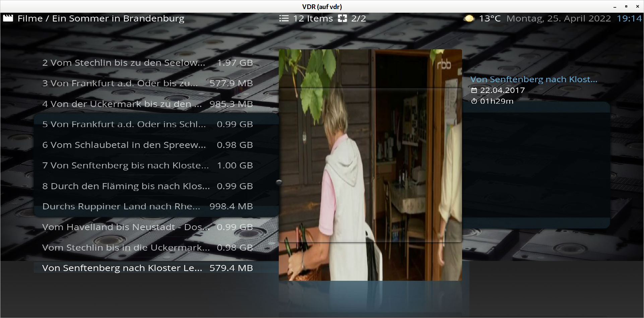The image size is (644, 318).
Task: Select Vom Havelland bis Neustadt recording
Action: (147, 227)
